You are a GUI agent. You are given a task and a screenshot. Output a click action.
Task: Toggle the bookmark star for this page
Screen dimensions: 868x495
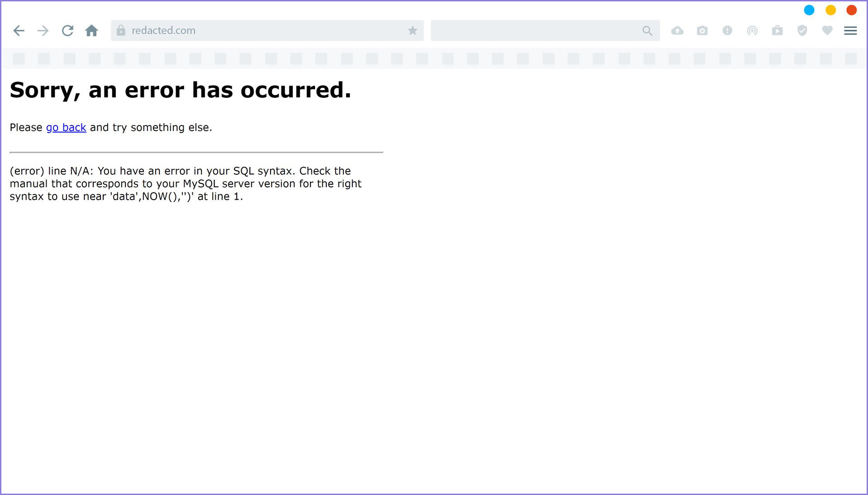point(412,30)
